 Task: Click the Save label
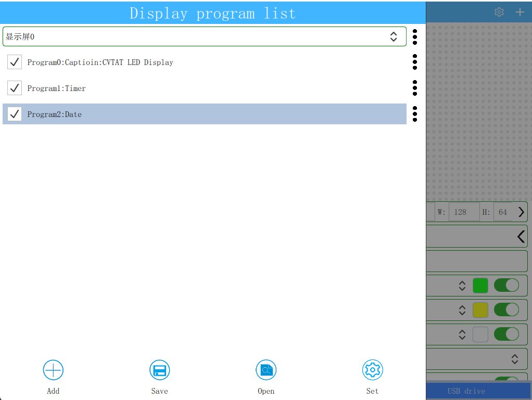pyautogui.click(x=159, y=391)
